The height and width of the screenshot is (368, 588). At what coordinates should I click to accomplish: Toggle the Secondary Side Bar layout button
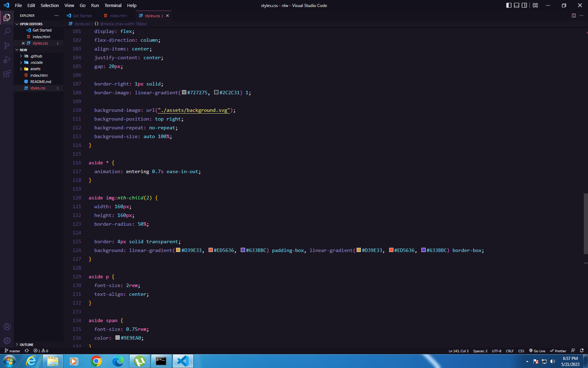[x=524, y=5]
